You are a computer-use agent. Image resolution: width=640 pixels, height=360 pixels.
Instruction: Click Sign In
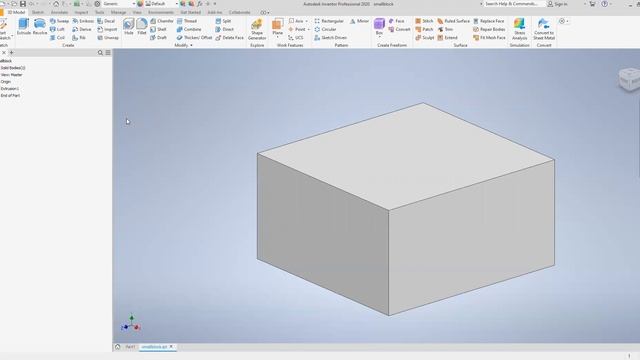[558, 4]
